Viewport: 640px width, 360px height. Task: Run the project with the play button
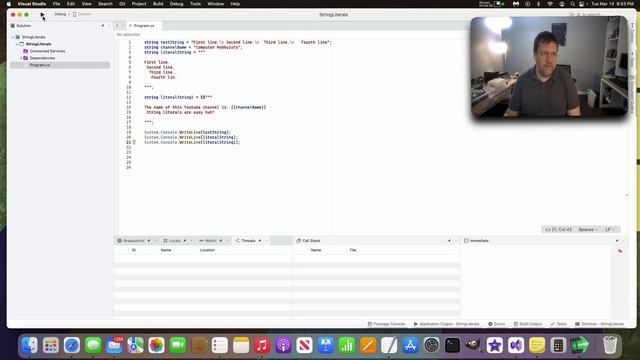coord(42,14)
